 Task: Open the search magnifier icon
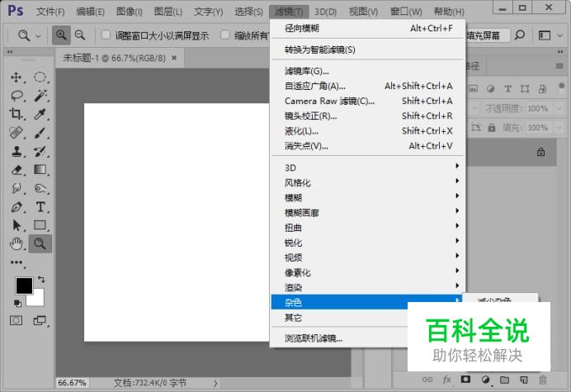click(x=520, y=35)
